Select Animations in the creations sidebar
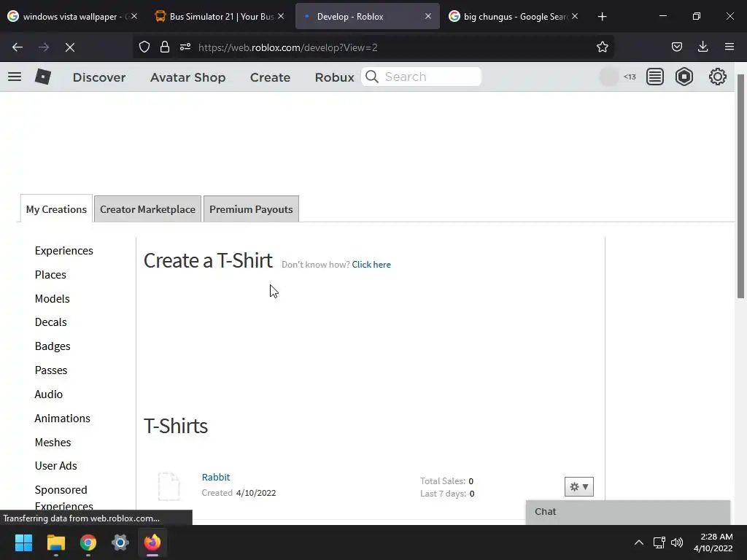The width and height of the screenshot is (747, 560). tap(63, 418)
